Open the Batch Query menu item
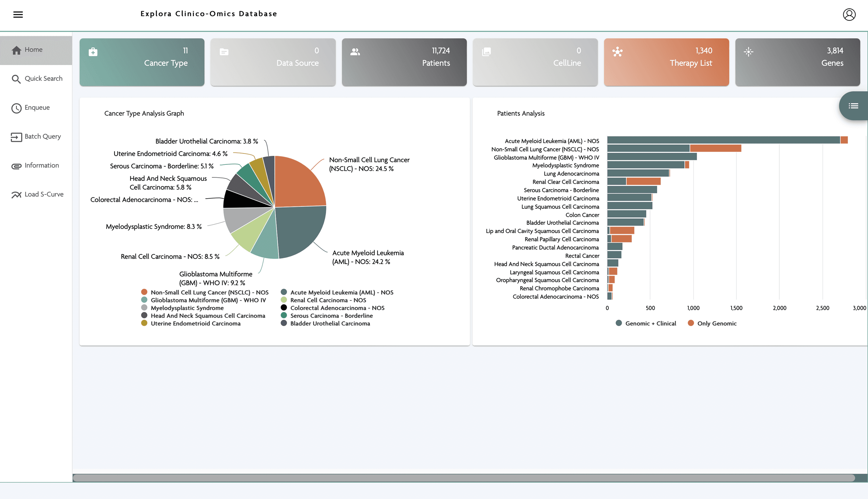This screenshot has height=499, width=868. 42,137
